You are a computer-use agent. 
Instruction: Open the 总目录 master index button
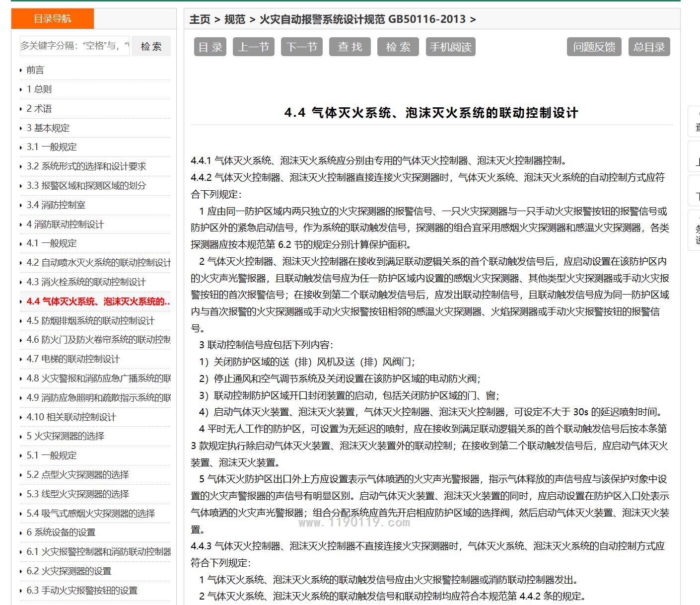coord(649,47)
